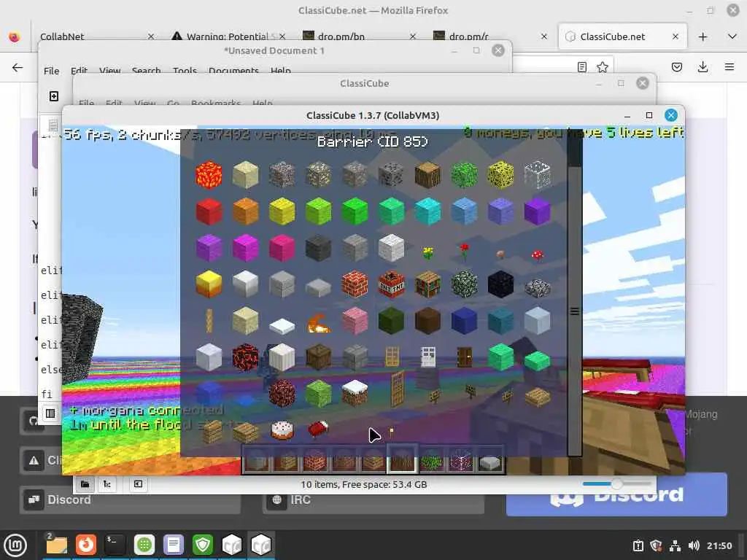
Task: Go back in Firefox
Action: (18, 67)
